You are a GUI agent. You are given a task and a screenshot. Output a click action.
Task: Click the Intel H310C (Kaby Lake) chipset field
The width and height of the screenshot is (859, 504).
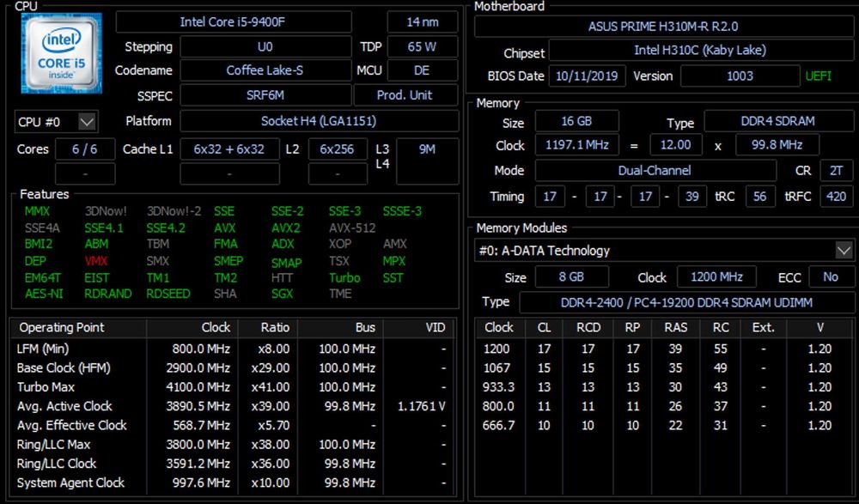pos(701,51)
